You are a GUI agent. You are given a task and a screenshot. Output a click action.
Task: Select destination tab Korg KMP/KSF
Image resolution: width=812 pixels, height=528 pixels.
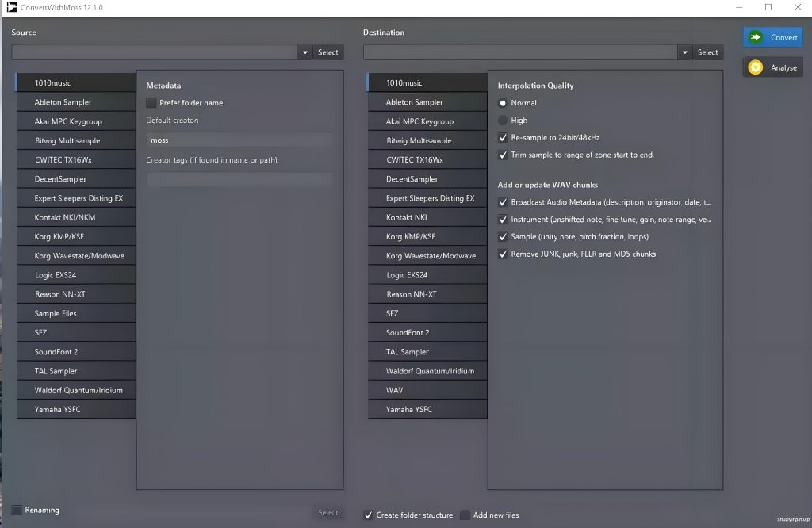click(x=427, y=236)
